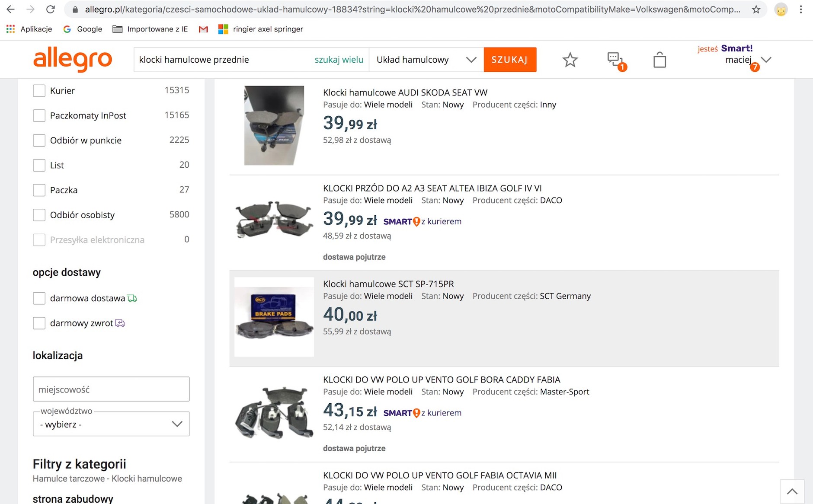Click the jesteś Smart! label

coord(725,48)
